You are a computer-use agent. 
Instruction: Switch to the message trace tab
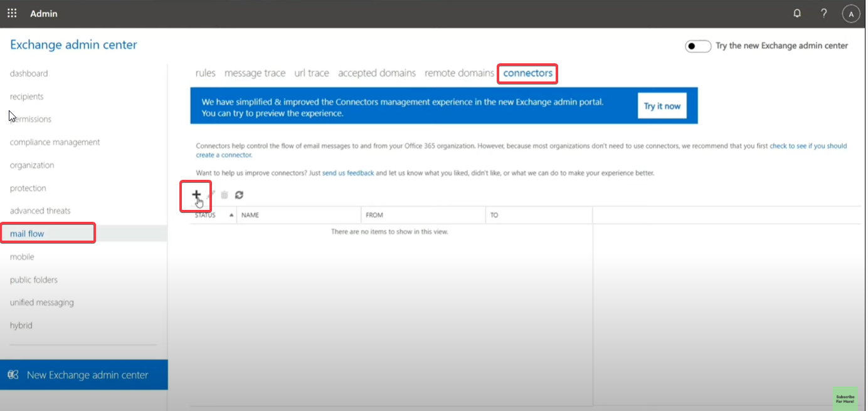(255, 73)
